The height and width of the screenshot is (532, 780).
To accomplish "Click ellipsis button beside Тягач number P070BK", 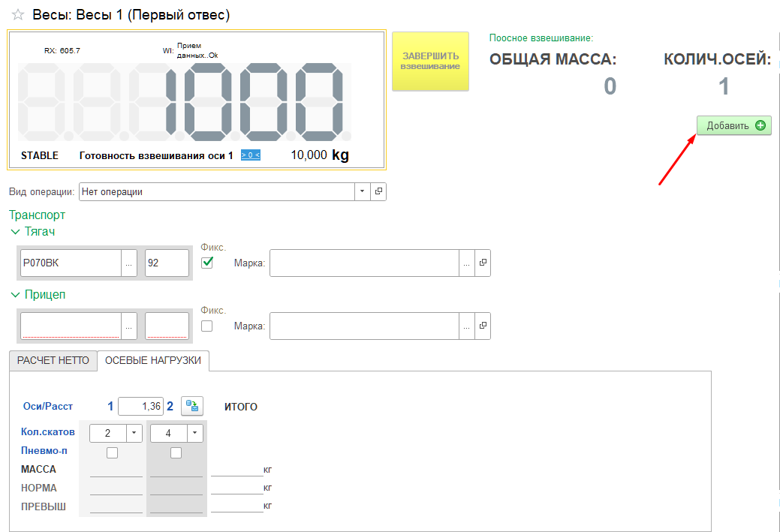I will [129, 263].
